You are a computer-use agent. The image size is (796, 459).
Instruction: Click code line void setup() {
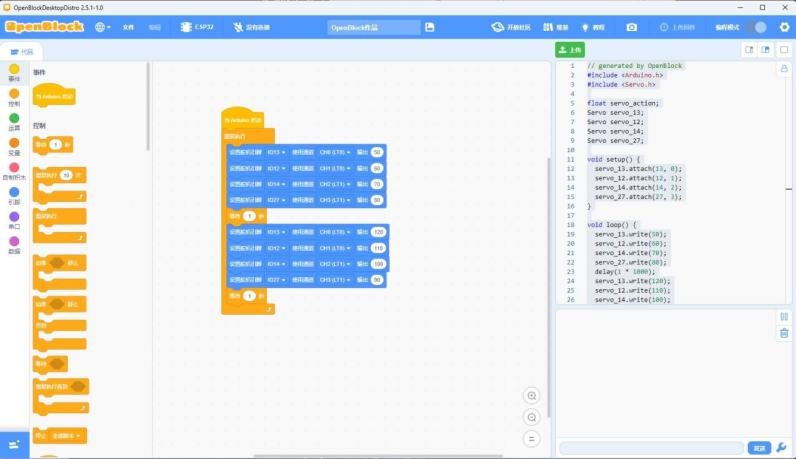pos(614,159)
